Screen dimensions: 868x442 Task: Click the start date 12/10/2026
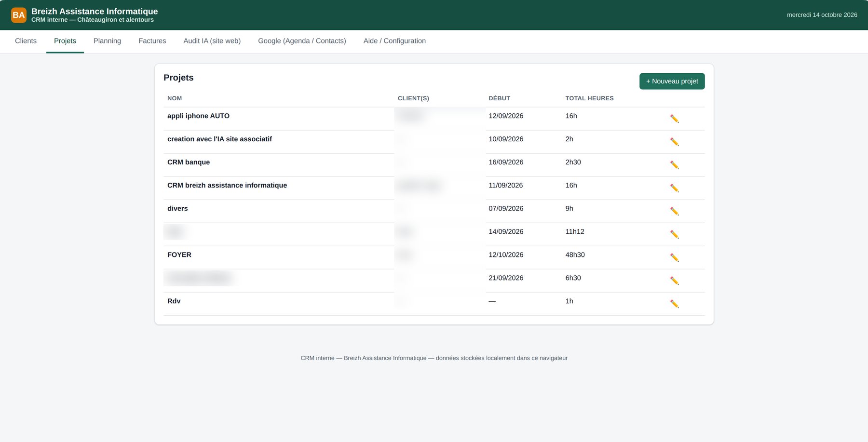pos(506,254)
